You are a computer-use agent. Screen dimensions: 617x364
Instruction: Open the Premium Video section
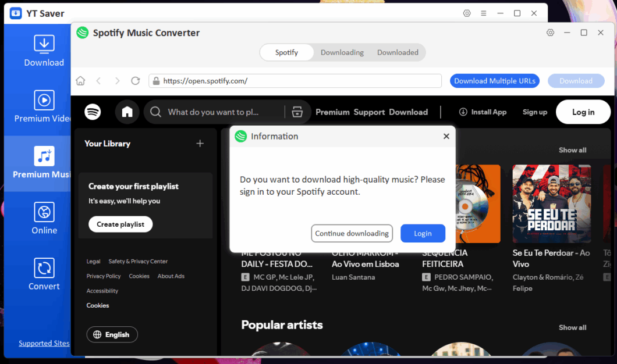(x=44, y=108)
